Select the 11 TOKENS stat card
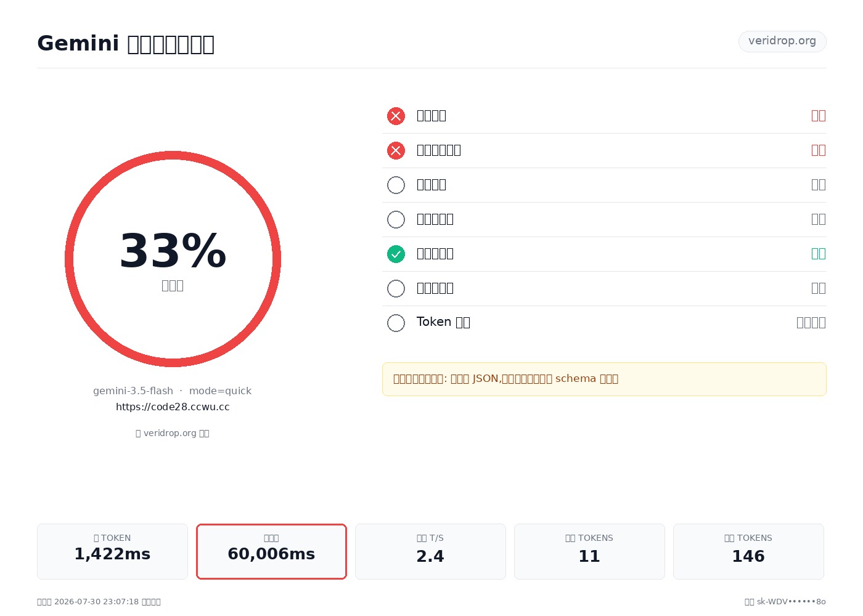 click(x=589, y=551)
